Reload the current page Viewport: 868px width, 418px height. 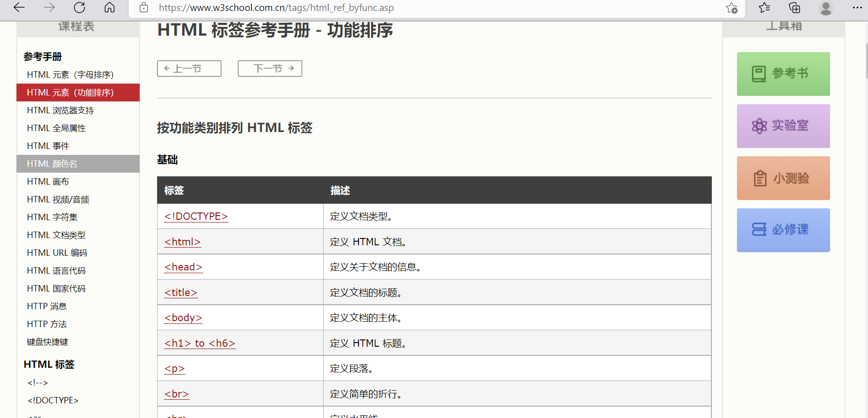(79, 8)
